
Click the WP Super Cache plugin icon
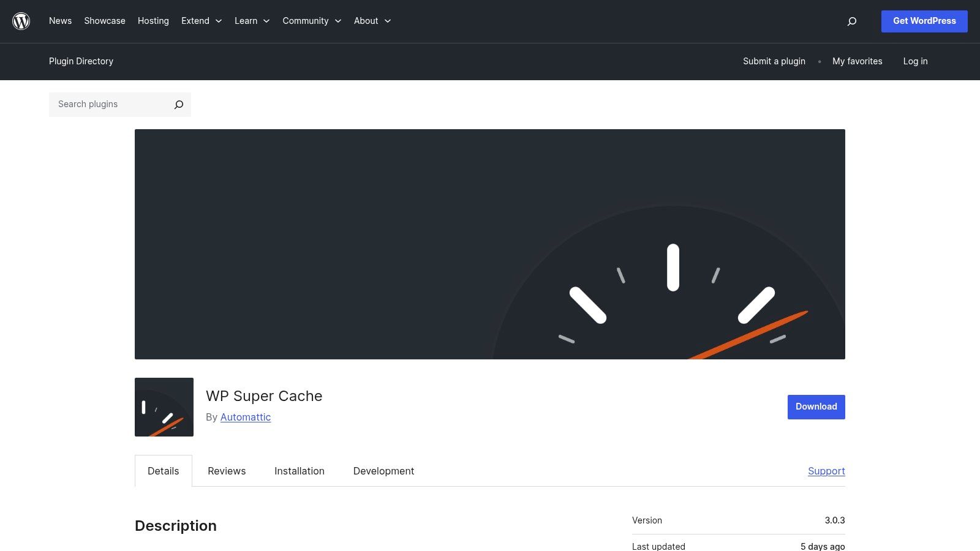coord(164,407)
